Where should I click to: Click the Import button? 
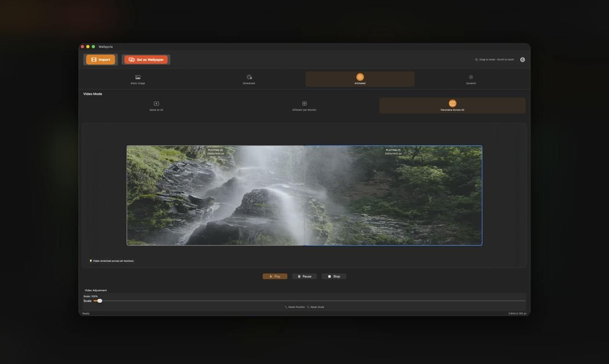pyautogui.click(x=101, y=60)
